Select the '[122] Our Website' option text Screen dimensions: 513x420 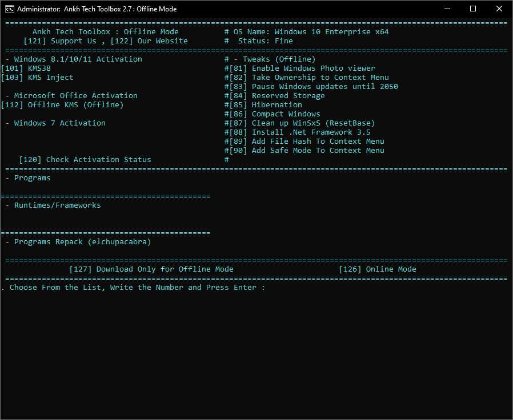(149, 41)
